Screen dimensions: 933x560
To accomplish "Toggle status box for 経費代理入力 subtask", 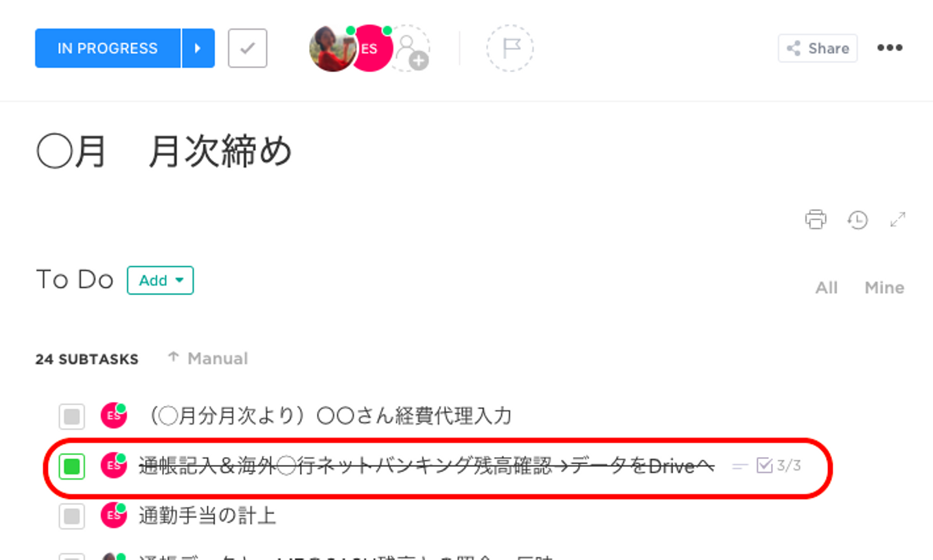I will coord(72,416).
